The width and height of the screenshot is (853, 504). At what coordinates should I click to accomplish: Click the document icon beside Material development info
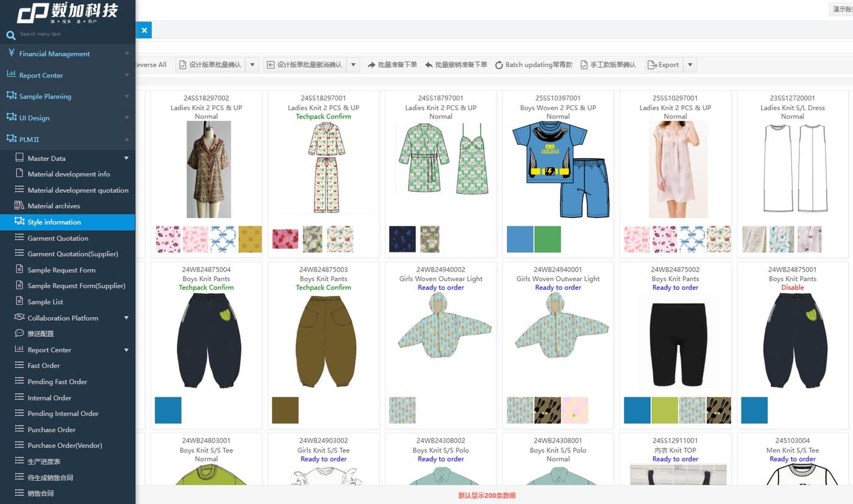coord(19,173)
